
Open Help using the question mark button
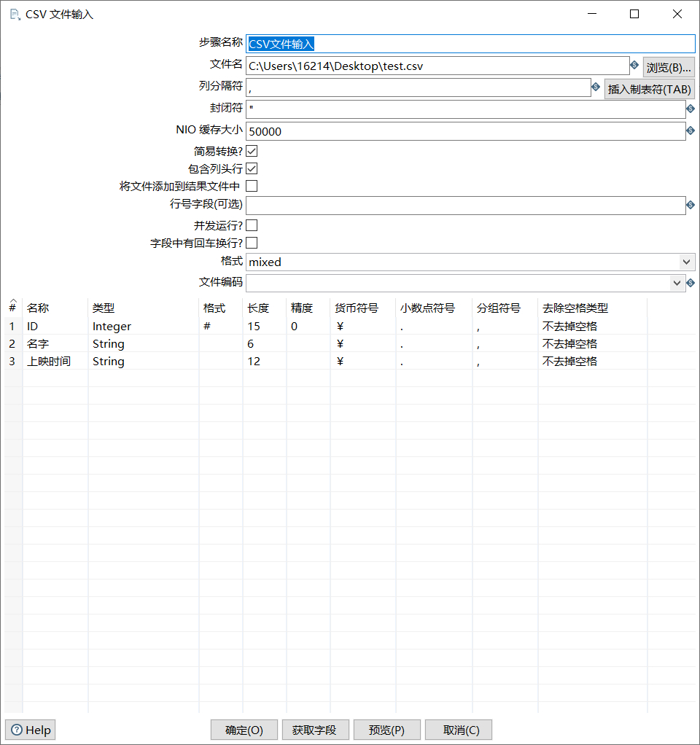[31, 730]
